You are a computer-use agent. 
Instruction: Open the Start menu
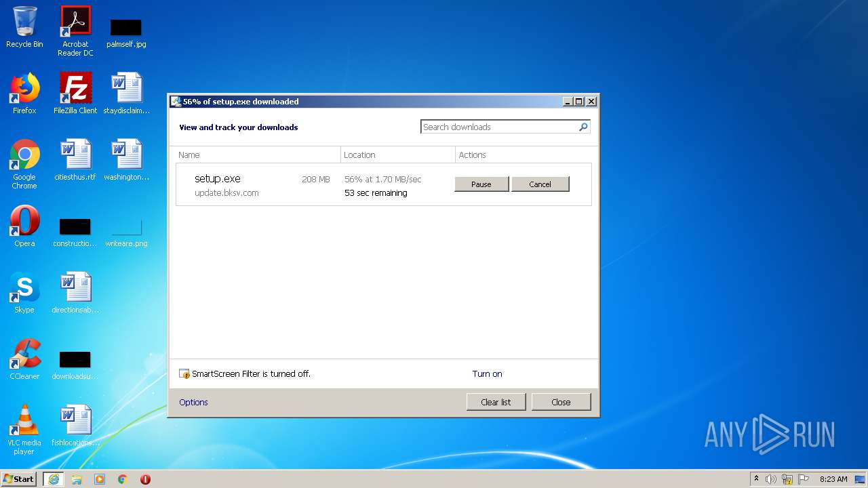coord(18,479)
